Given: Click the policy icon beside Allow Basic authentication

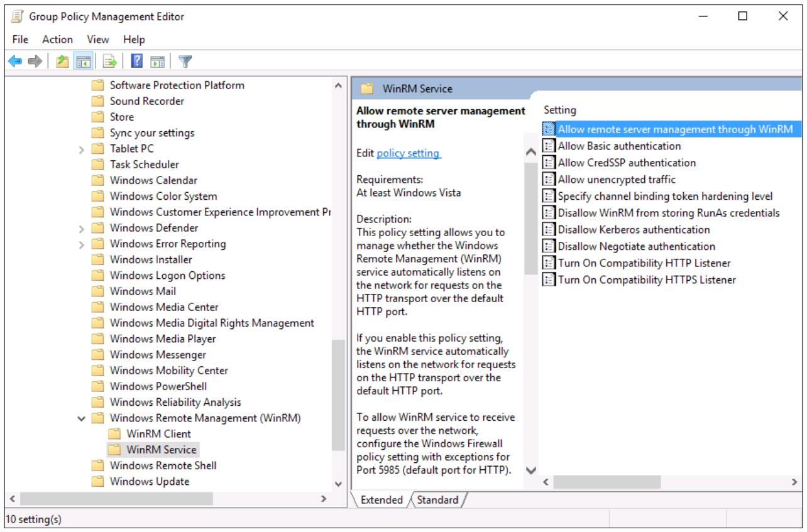Looking at the screenshot, I should 549,146.
